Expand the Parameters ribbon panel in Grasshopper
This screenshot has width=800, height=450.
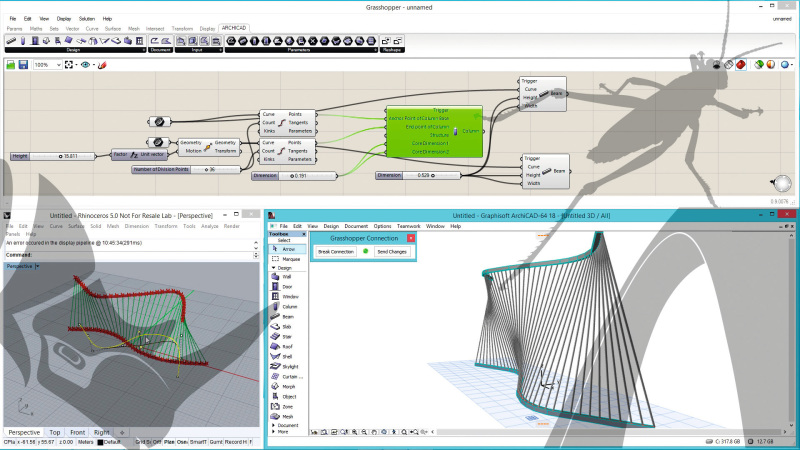(375, 50)
